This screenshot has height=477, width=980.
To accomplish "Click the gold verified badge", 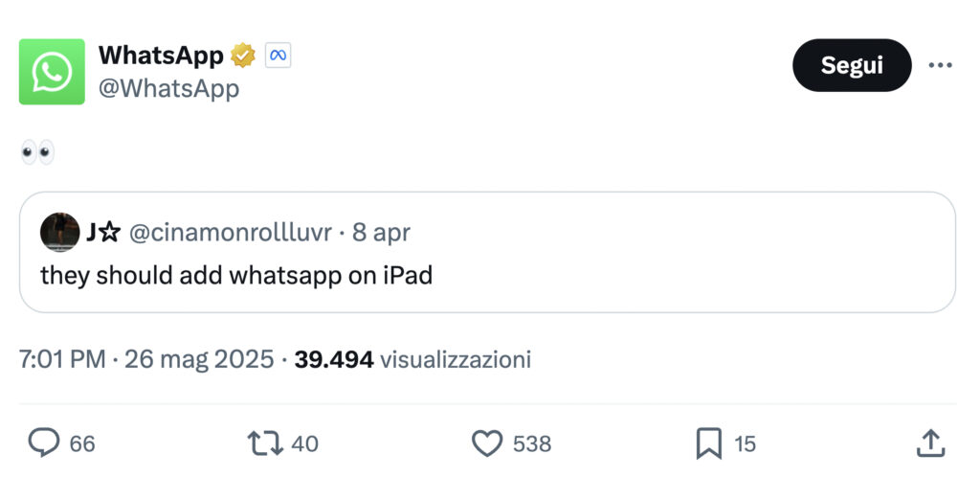I will pyautogui.click(x=243, y=56).
